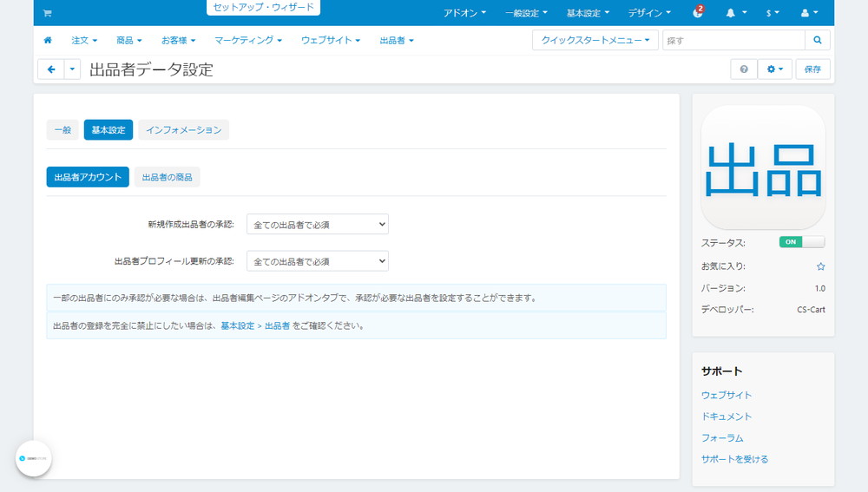Click the 保存 save button
The width and height of the screenshot is (868, 492).
812,69
